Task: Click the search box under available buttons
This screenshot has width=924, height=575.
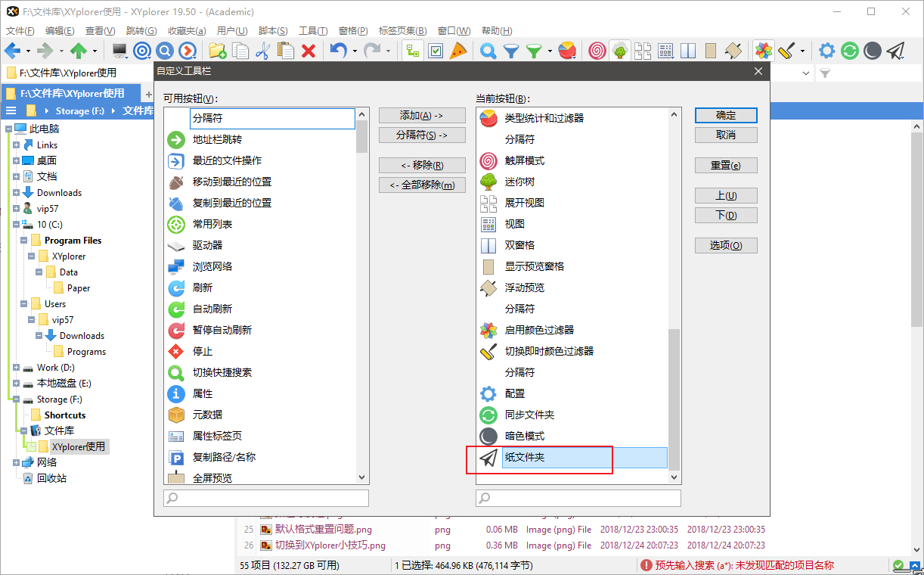Action: [266, 498]
